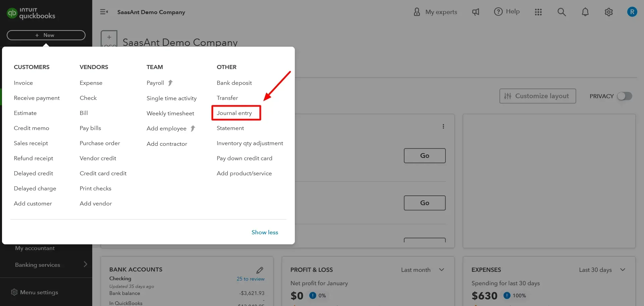
Task: Select Delayed charge menu item
Action: [35, 188]
